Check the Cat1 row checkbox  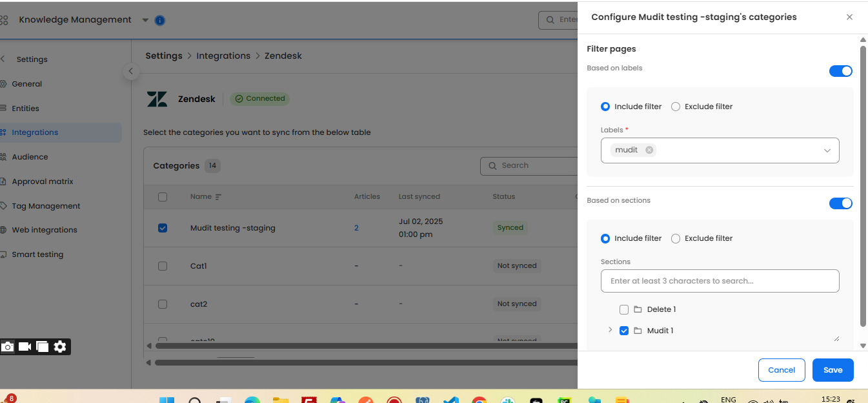point(163,266)
